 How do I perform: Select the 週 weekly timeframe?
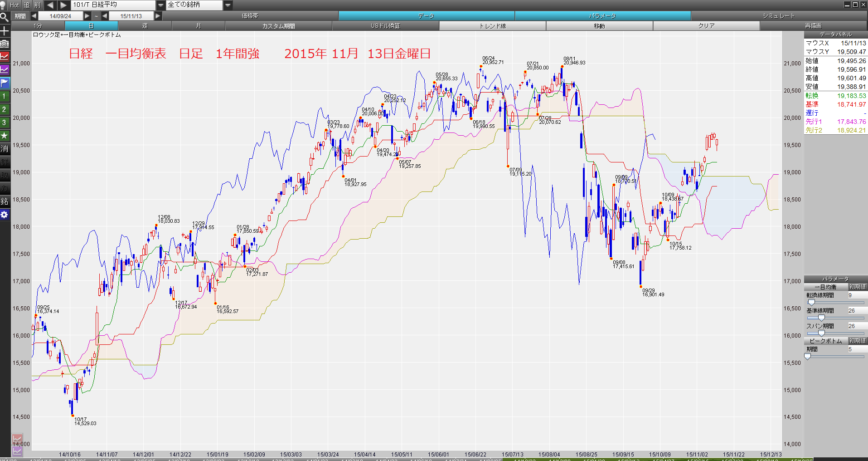145,26
